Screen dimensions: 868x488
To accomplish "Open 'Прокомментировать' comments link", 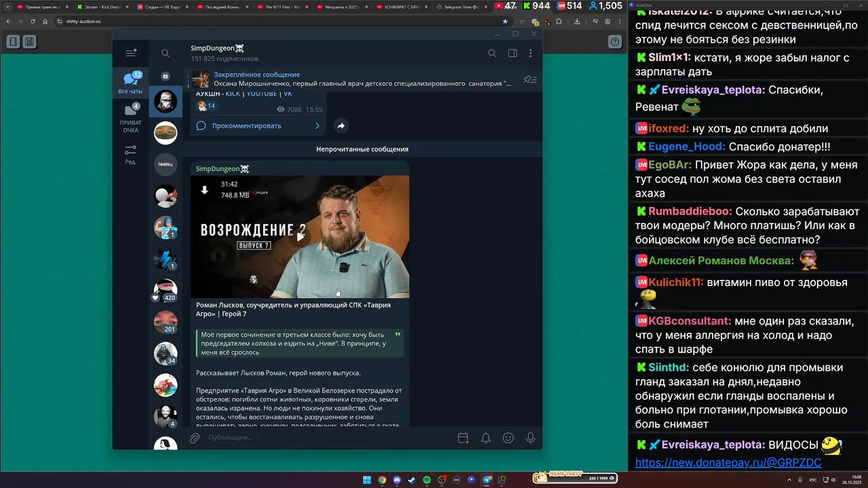I will click(258, 125).
